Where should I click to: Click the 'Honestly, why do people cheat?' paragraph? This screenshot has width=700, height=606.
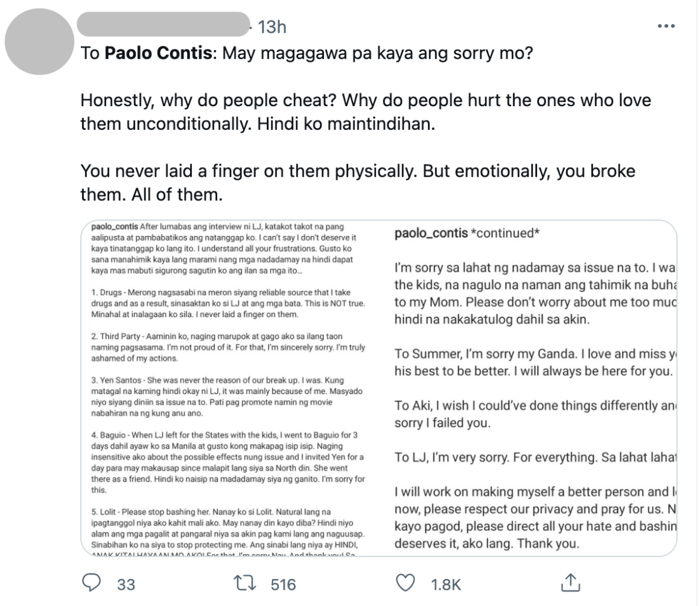click(x=366, y=112)
